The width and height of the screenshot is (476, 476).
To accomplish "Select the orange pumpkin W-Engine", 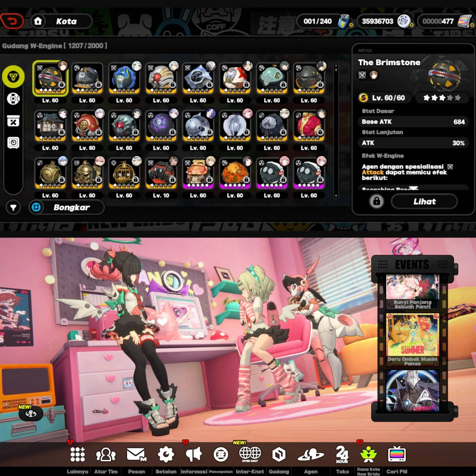I will [x=235, y=173].
